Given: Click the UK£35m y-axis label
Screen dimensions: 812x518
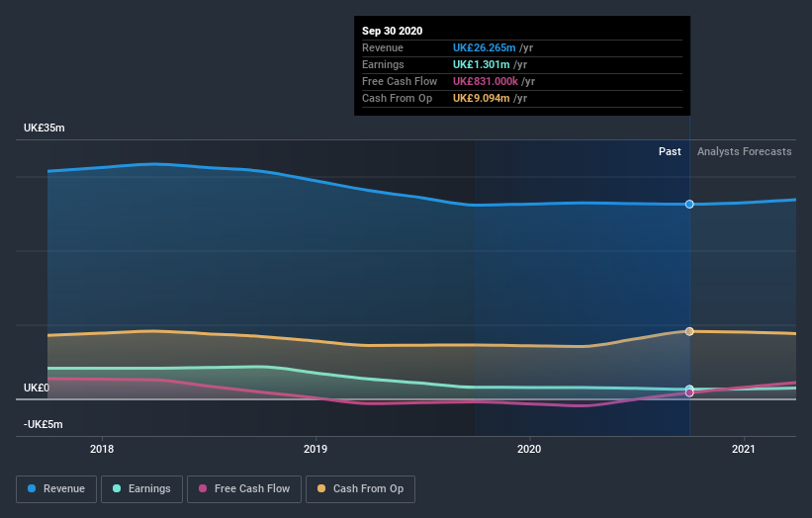Looking at the screenshot, I should [x=45, y=128].
